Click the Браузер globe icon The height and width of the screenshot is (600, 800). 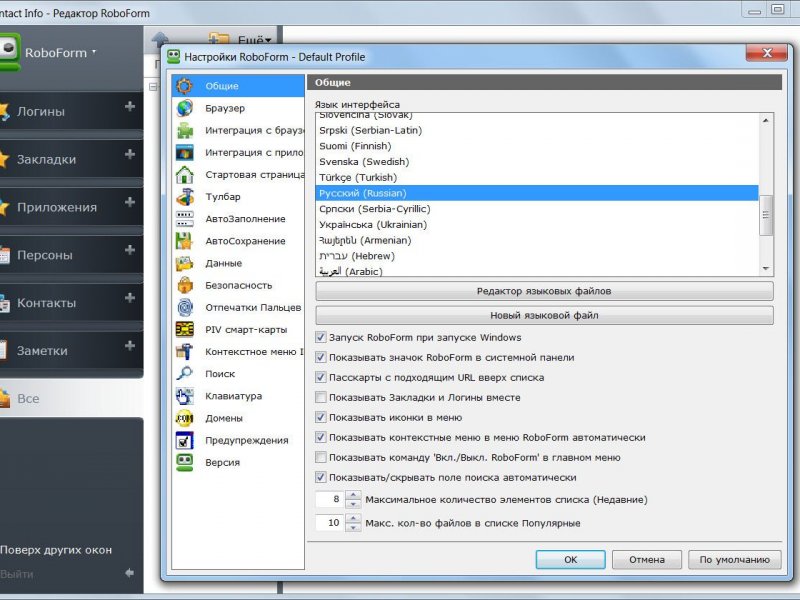point(185,108)
